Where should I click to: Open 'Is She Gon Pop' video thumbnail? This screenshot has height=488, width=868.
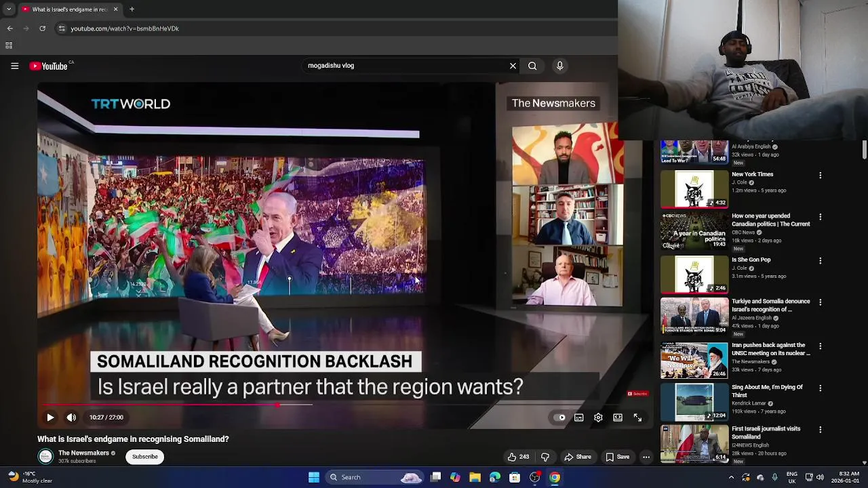(x=694, y=274)
